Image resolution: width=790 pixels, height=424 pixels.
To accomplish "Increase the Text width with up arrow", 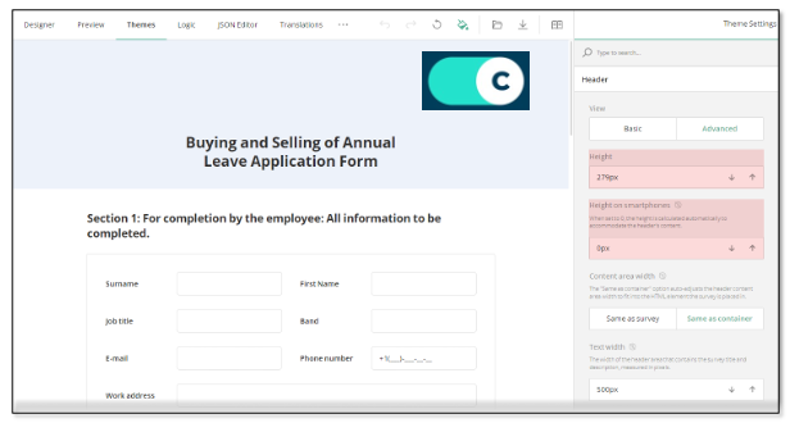I will tap(752, 389).
